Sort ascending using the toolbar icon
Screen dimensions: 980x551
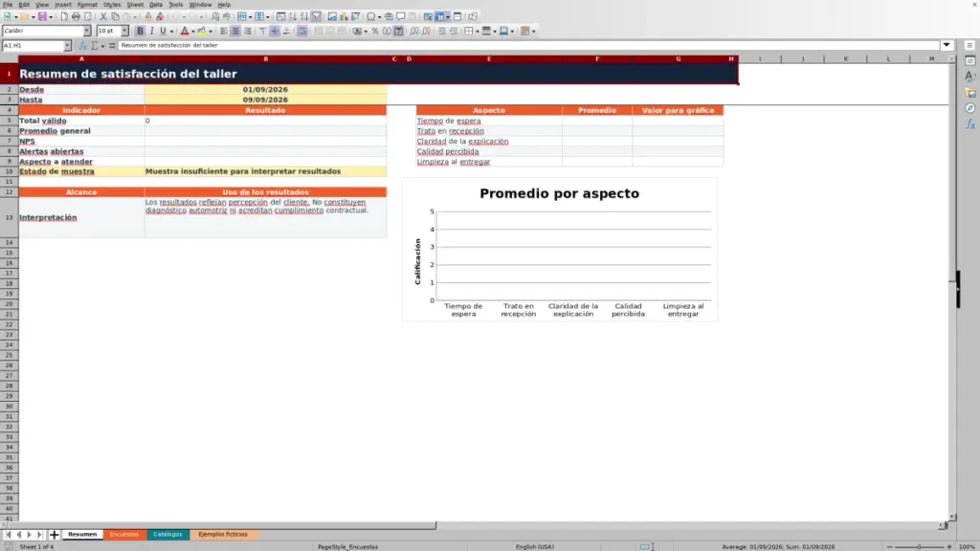(293, 16)
